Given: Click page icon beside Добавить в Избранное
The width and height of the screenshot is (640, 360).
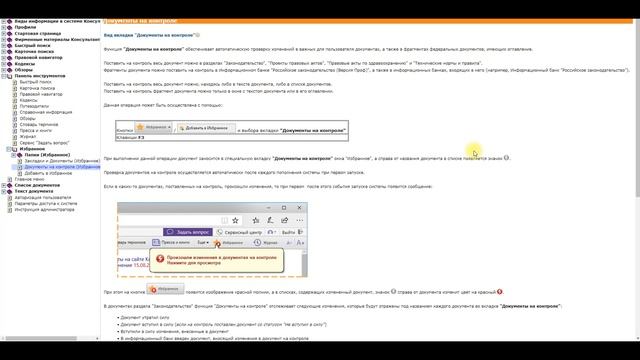Looking at the screenshot, I should [x=20, y=173].
